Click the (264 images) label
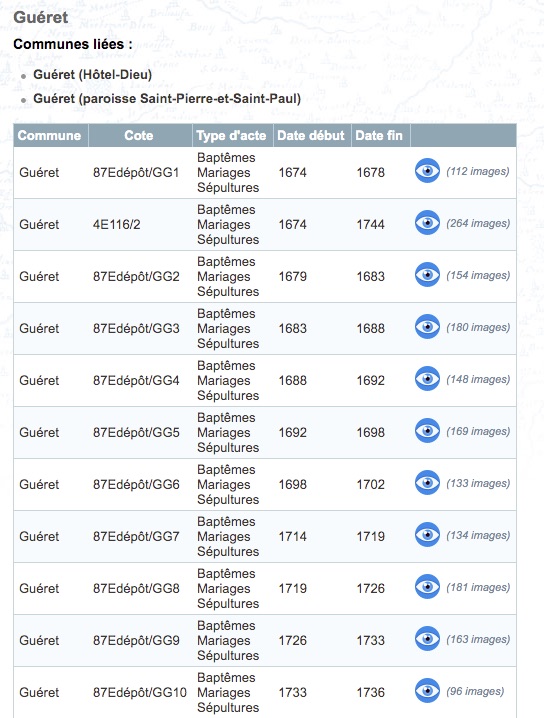 click(x=478, y=223)
